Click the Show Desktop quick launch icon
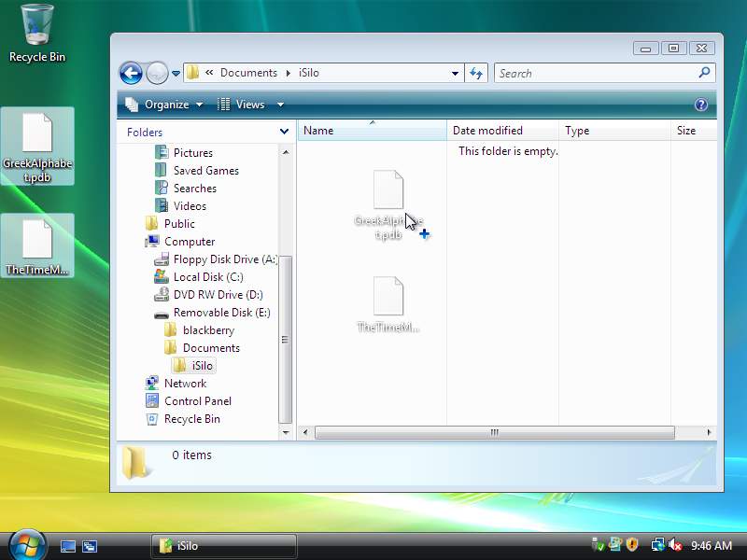 point(68,546)
